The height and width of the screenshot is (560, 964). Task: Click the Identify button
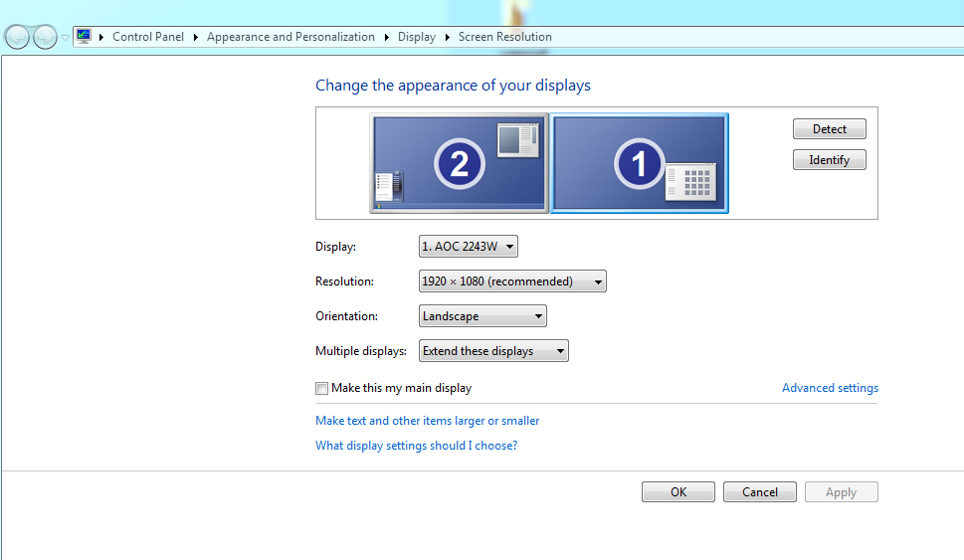[x=830, y=160]
